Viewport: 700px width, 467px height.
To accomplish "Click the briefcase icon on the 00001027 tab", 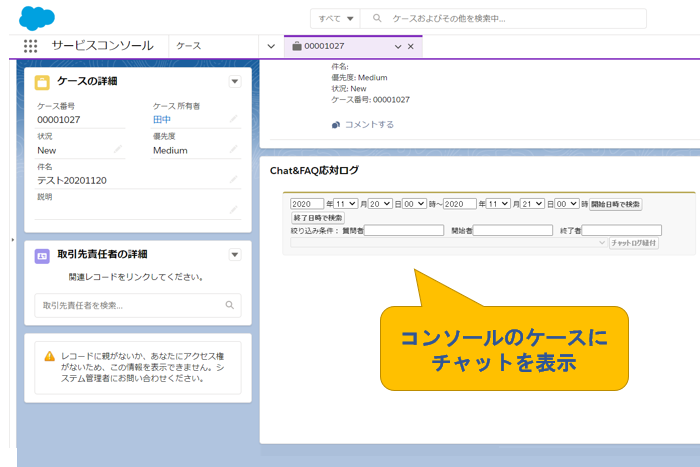I will [297, 46].
